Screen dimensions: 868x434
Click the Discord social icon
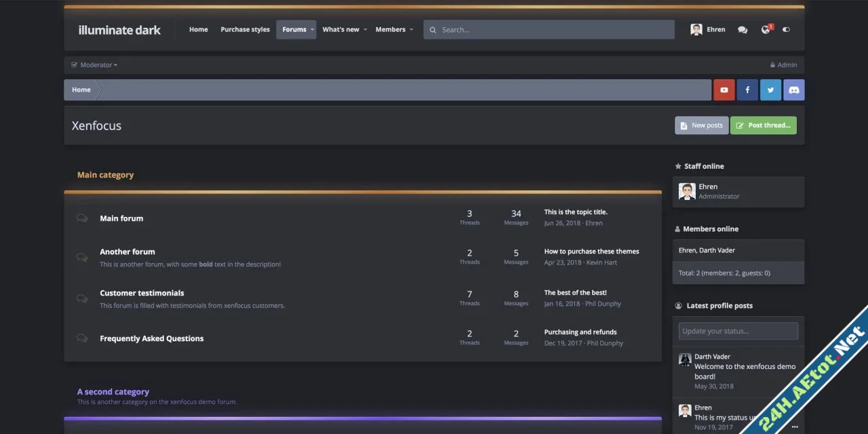(793, 90)
